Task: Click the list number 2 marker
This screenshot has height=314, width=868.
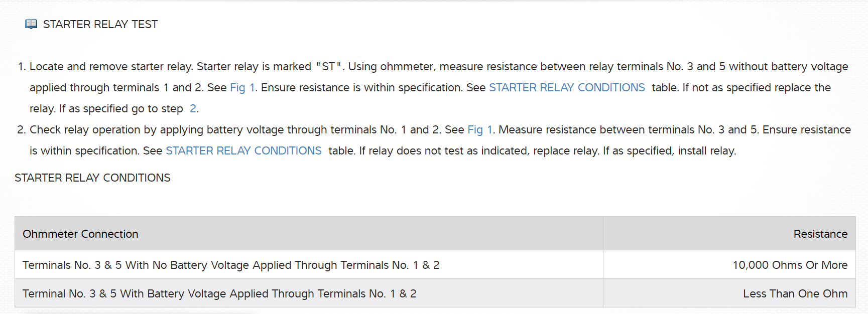Action: point(21,130)
